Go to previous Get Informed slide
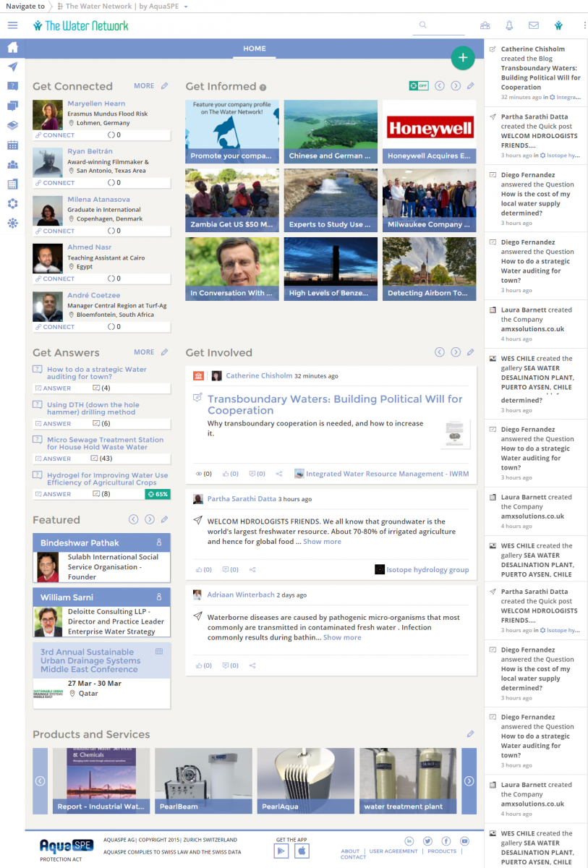Image resolution: width=588 pixels, height=868 pixels. [439, 86]
